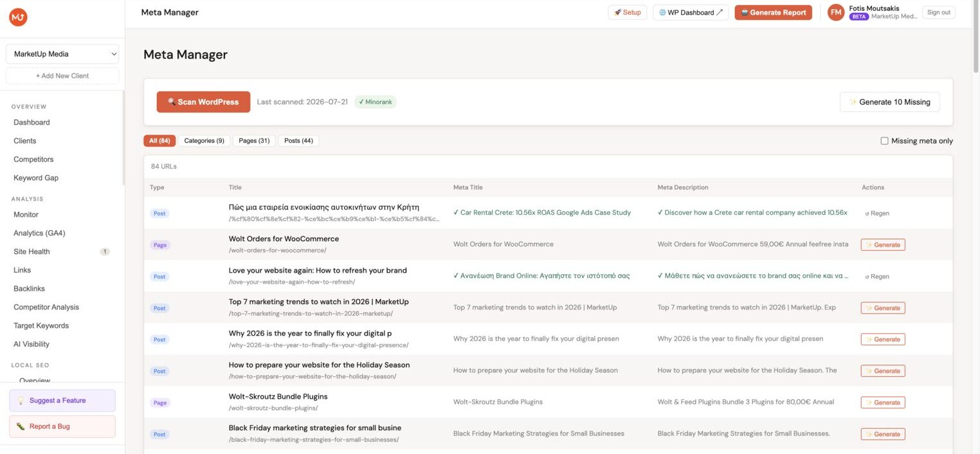The image size is (980, 454).
Task: Open Backlinks in the sidebar
Action: pyautogui.click(x=29, y=289)
